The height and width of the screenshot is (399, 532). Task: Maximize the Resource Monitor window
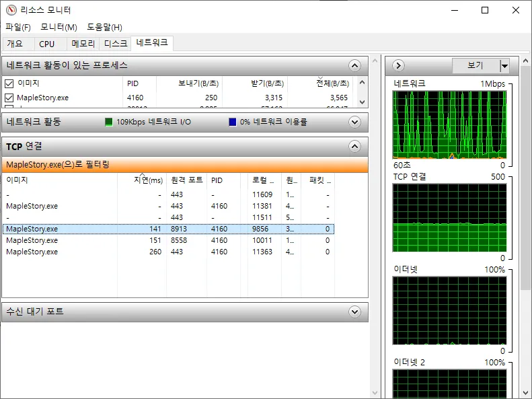tap(485, 10)
